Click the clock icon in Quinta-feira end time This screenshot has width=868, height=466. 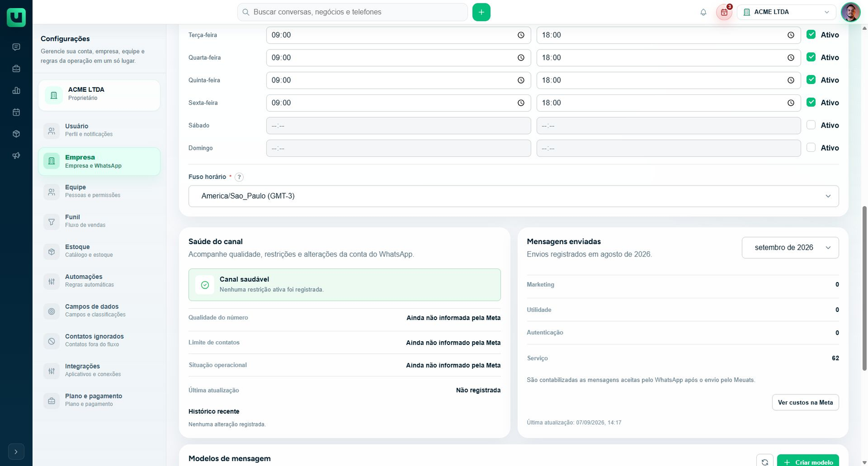pos(791,80)
